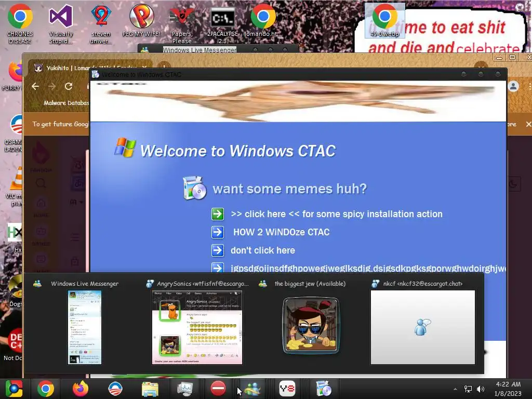
Task: Open the red no-entry taskbar icon
Action: 218,389
